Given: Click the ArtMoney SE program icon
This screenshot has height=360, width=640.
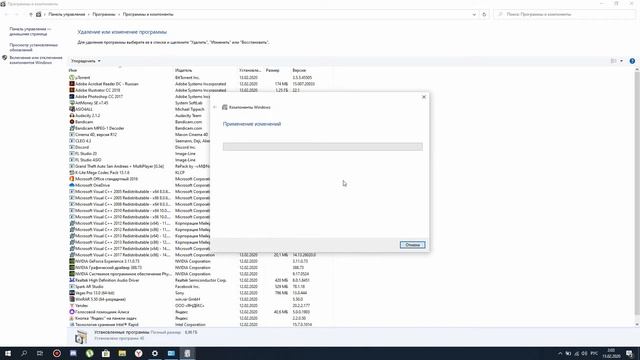Looking at the screenshot, I should [x=72, y=102].
